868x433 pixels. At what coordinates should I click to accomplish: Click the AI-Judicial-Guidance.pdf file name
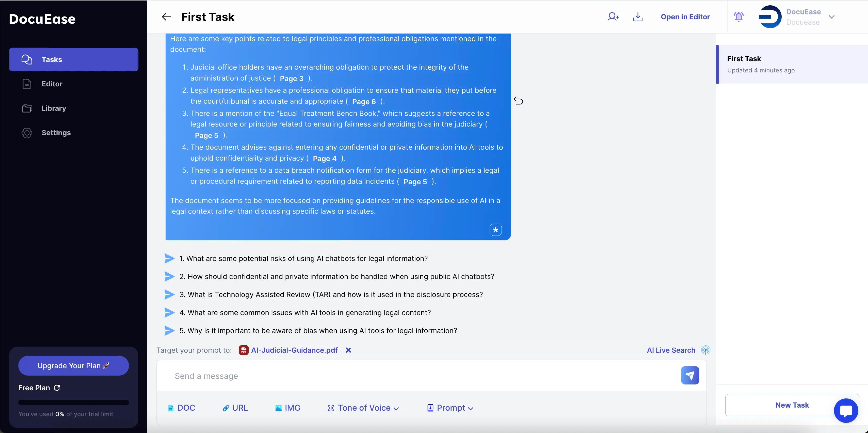294,350
